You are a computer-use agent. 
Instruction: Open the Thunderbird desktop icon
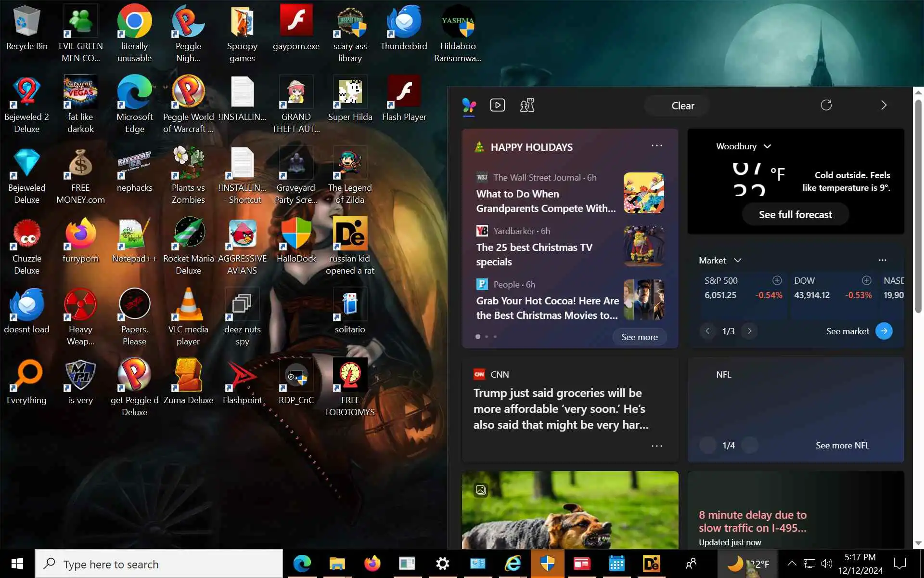tap(403, 22)
